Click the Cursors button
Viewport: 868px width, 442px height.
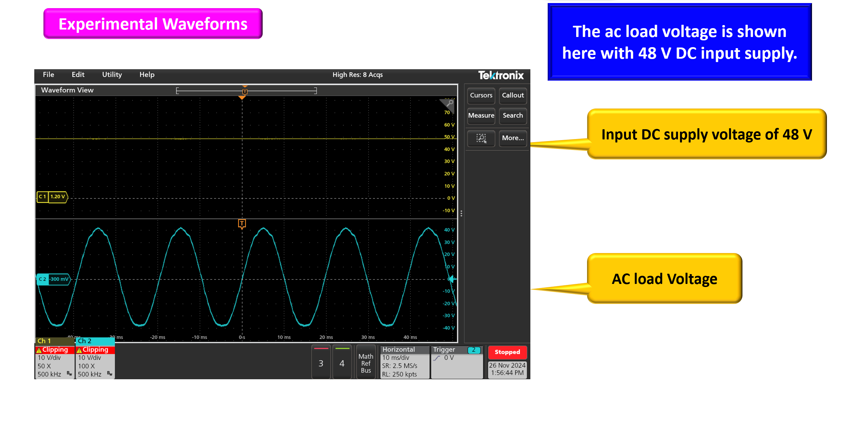pyautogui.click(x=481, y=95)
